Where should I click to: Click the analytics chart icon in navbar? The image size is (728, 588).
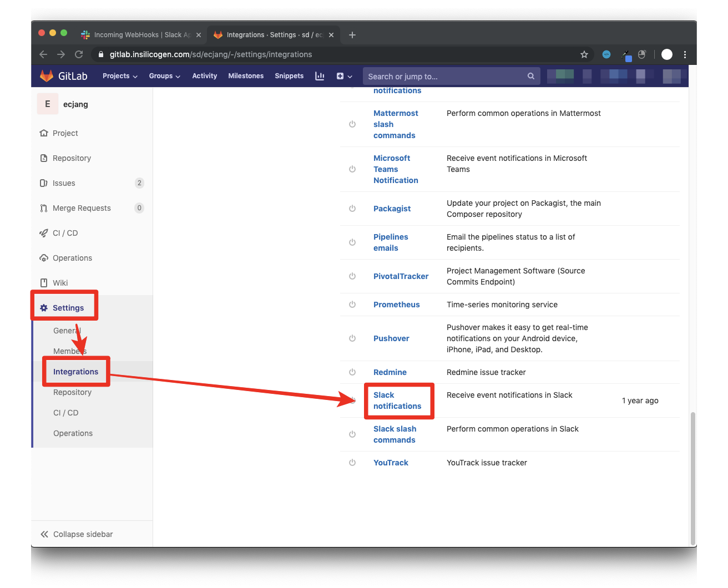point(320,76)
